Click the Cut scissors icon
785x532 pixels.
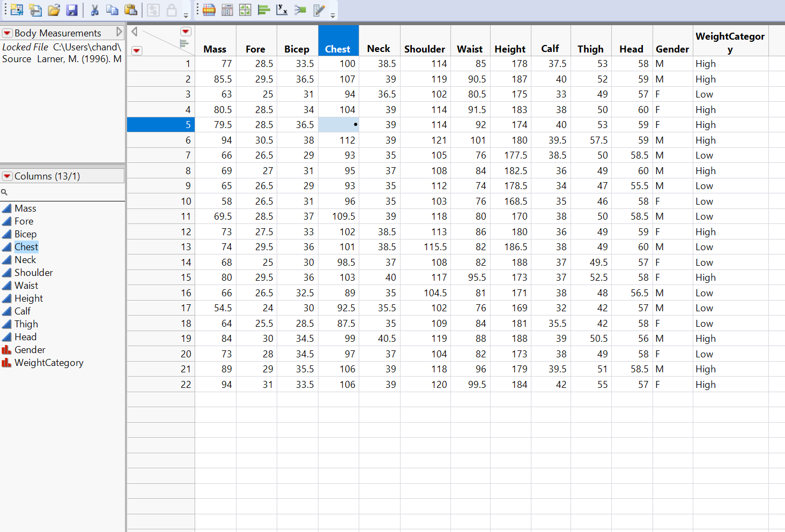pos(95,10)
